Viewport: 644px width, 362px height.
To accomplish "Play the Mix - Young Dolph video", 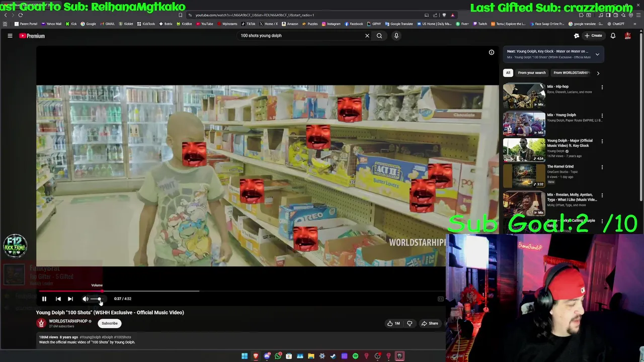I will (524, 124).
